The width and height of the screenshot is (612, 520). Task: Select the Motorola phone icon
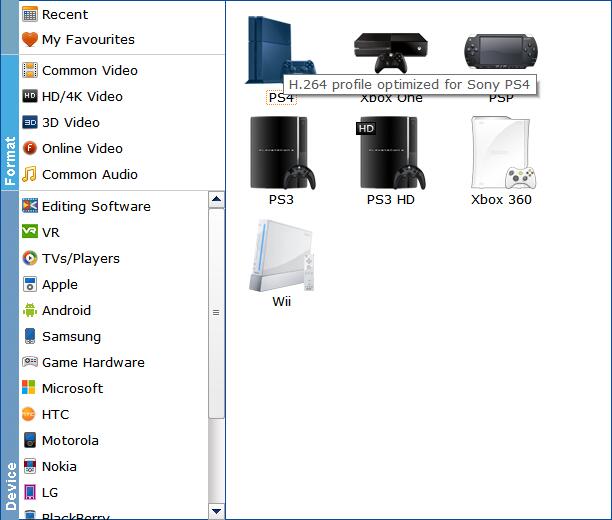(30, 440)
